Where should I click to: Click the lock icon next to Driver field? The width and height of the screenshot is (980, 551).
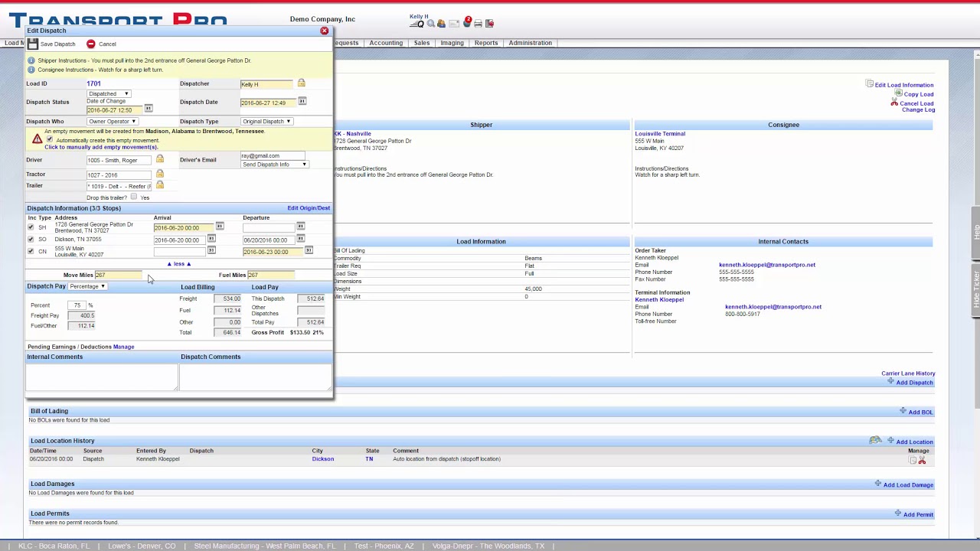[160, 159]
